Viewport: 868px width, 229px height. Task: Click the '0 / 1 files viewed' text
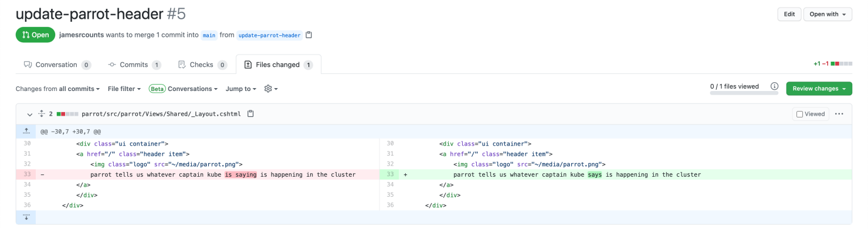coord(734,86)
